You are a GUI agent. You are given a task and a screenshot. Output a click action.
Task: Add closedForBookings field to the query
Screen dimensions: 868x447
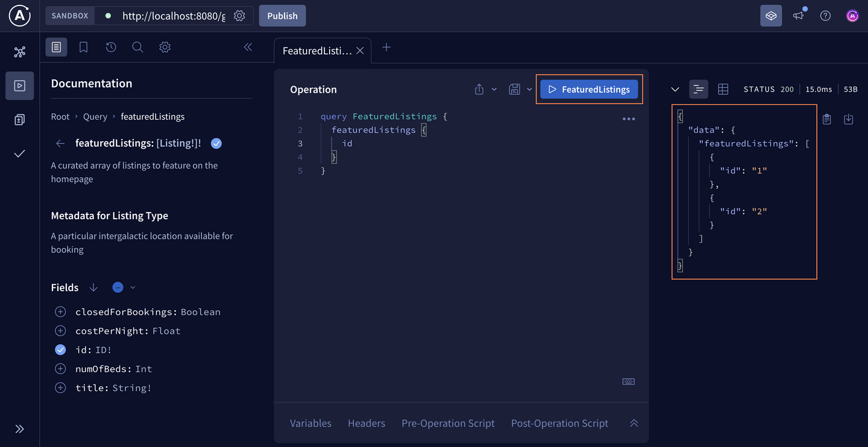tap(60, 311)
